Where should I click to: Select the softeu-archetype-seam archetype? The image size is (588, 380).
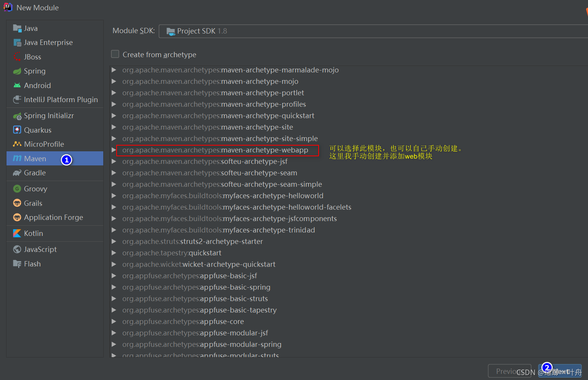[210, 173]
